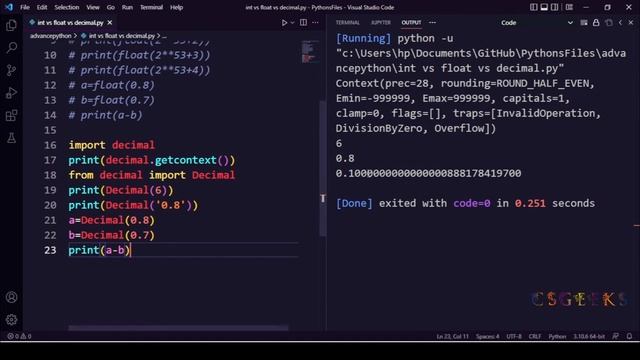Image resolution: width=640 pixels, height=360 pixels.
Task: Open the Explorer view in activity bar
Action: pyautogui.click(x=11, y=25)
